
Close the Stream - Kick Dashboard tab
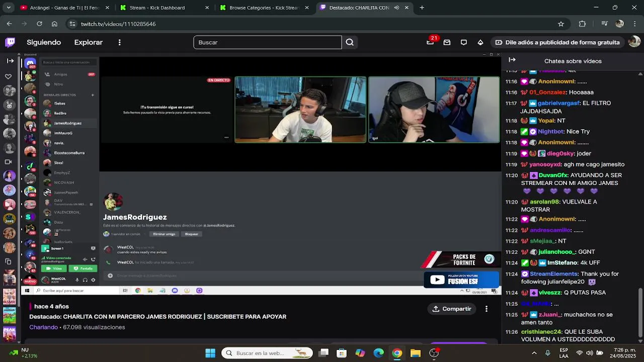tap(207, 8)
